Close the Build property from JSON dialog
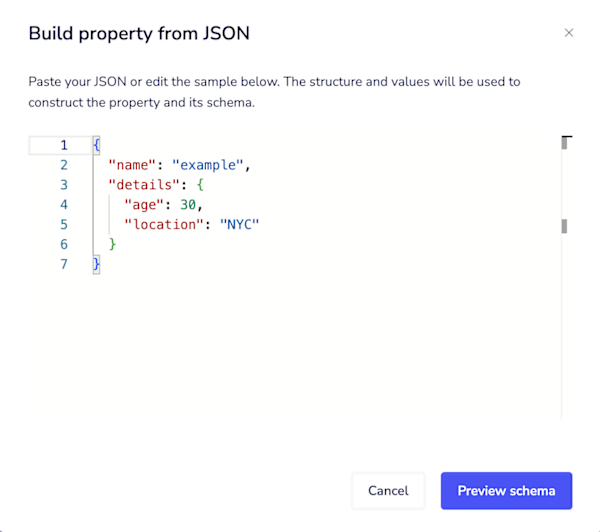Screen dimensions: 600x532 569,33
